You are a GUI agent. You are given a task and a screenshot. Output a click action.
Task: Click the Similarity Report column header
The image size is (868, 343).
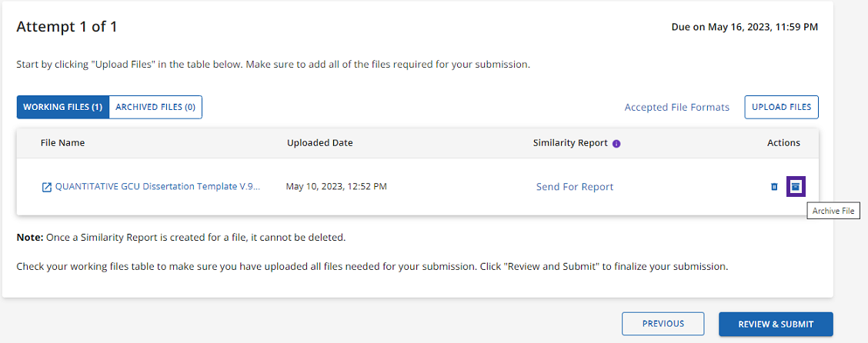tap(570, 143)
